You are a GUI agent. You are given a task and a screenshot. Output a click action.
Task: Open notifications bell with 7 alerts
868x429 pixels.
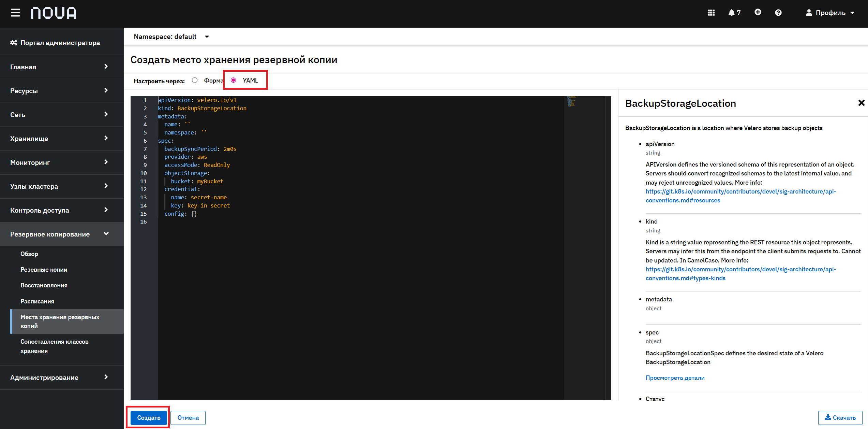click(734, 13)
